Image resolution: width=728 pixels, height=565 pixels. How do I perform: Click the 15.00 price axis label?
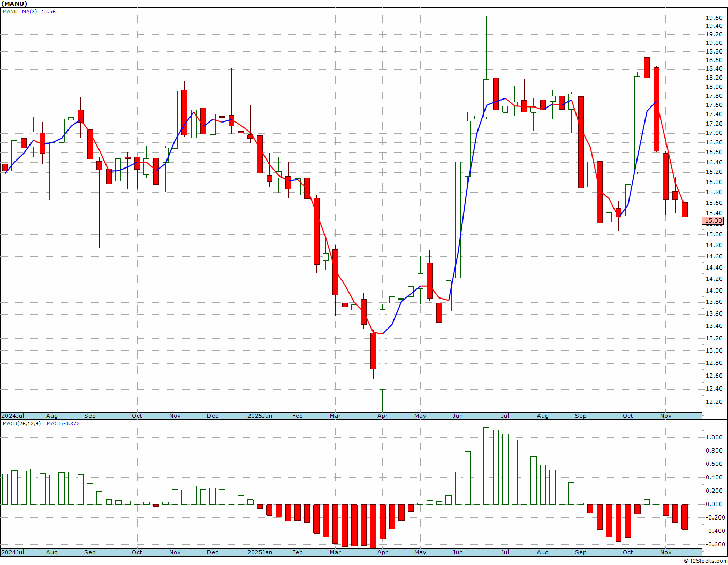click(x=714, y=234)
